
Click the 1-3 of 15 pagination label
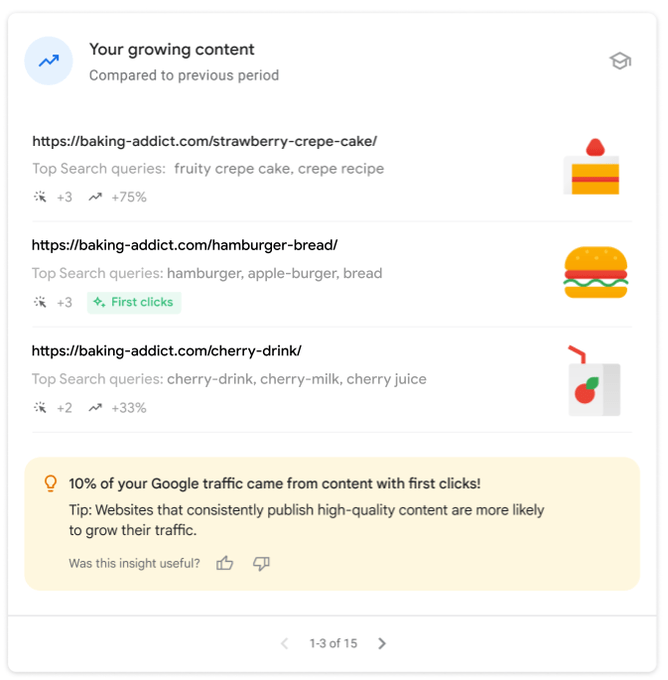tap(333, 643)
